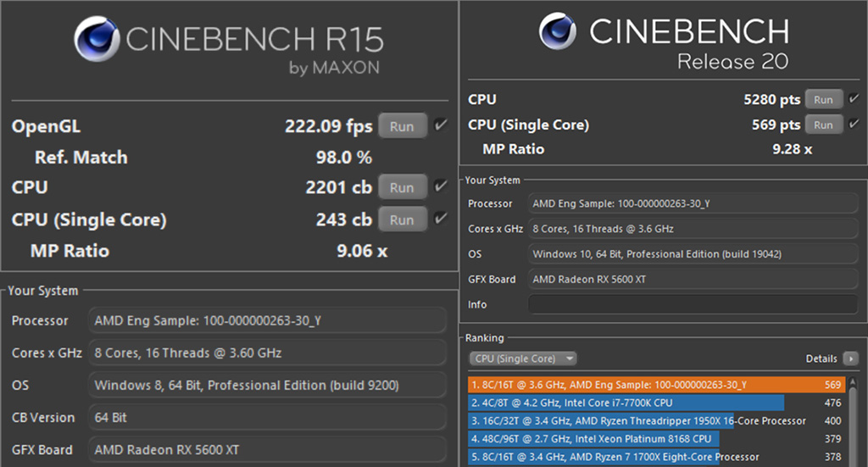Click the GFX Board field in R15
This screenshot has height=467, width=868.
click(267, 450)
